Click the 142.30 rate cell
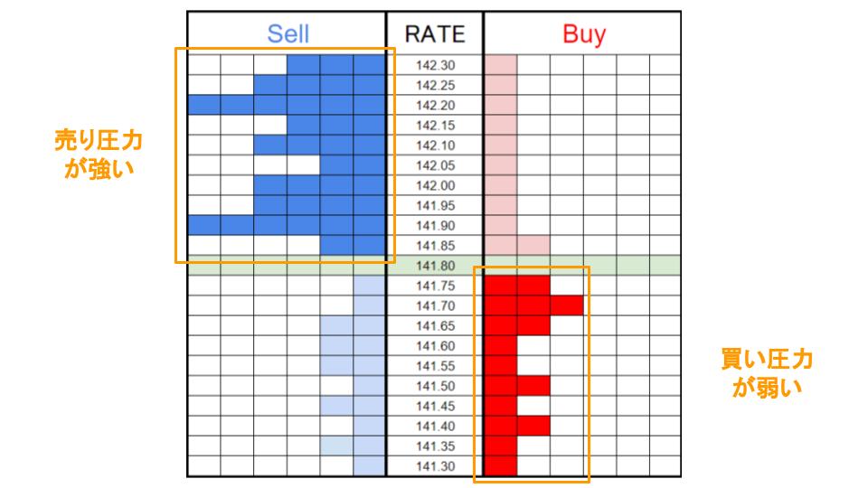Image resolution: width=868 pixels, height=488 pixels. point(435,65)
